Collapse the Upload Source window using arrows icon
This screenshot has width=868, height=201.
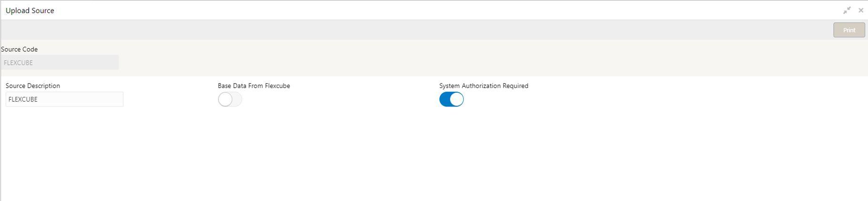(847, 11)
